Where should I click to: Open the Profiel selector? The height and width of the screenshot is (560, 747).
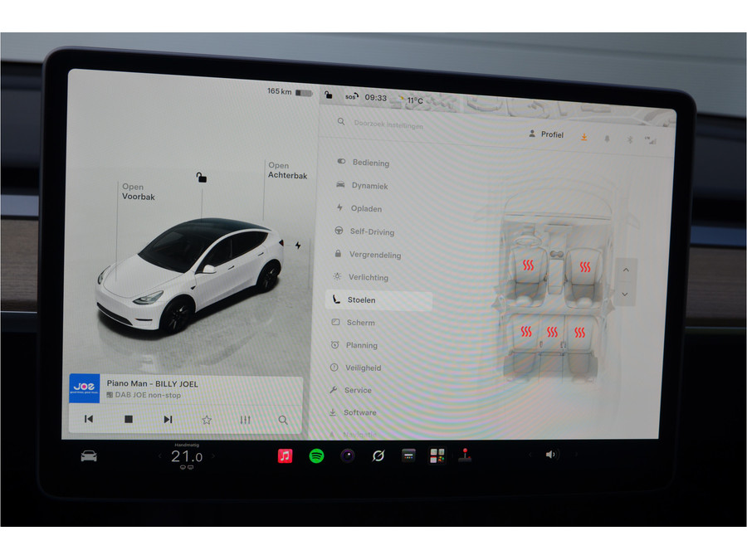[x=546, y=134]
